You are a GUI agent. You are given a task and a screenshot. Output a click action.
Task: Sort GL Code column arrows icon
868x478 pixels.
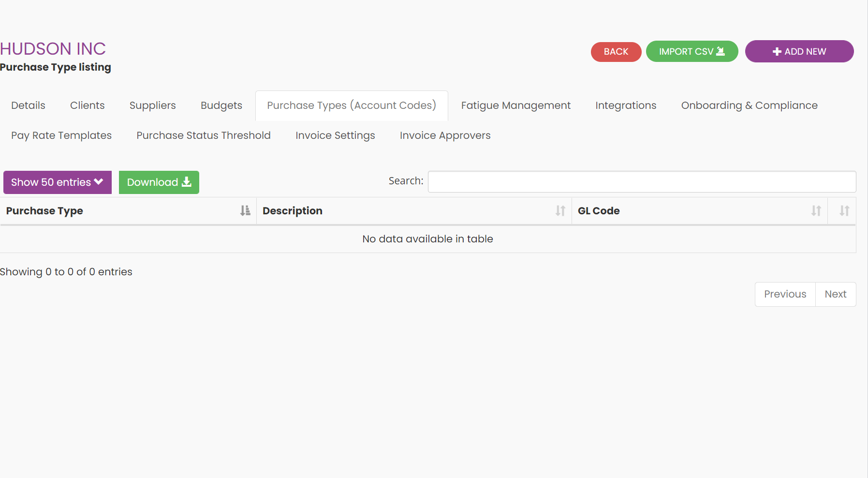816,210
